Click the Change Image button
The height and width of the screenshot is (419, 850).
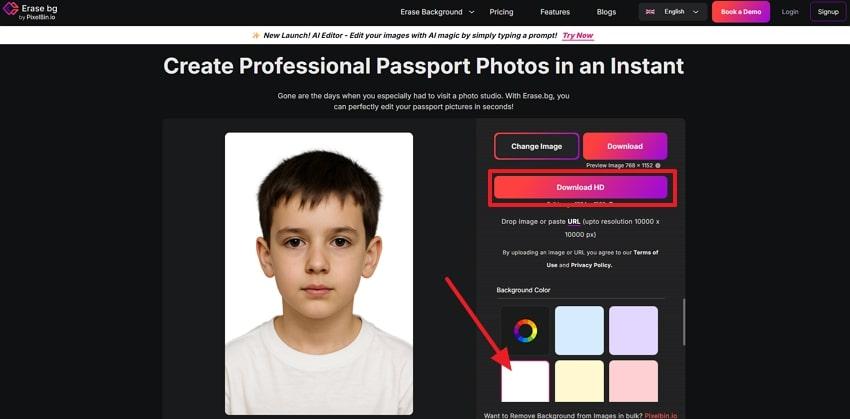(537, 146)
